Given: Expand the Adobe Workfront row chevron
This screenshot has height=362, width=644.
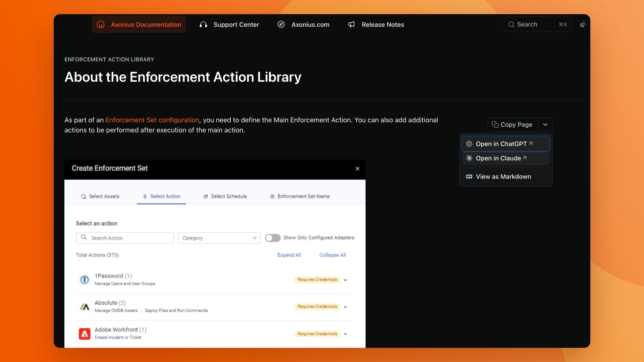Looking at the screenshot, I should (x=345, y=334).
